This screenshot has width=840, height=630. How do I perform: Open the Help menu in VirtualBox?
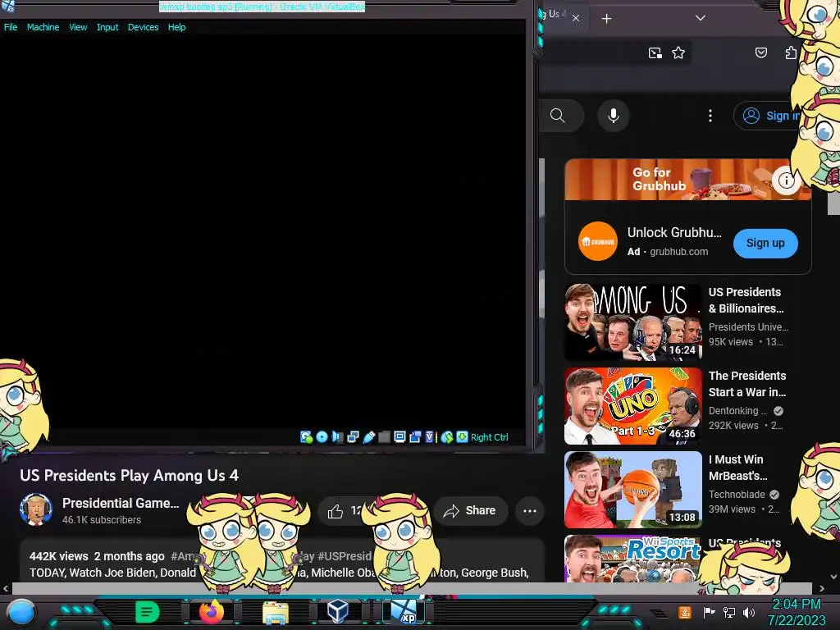[x=177, y=27]
